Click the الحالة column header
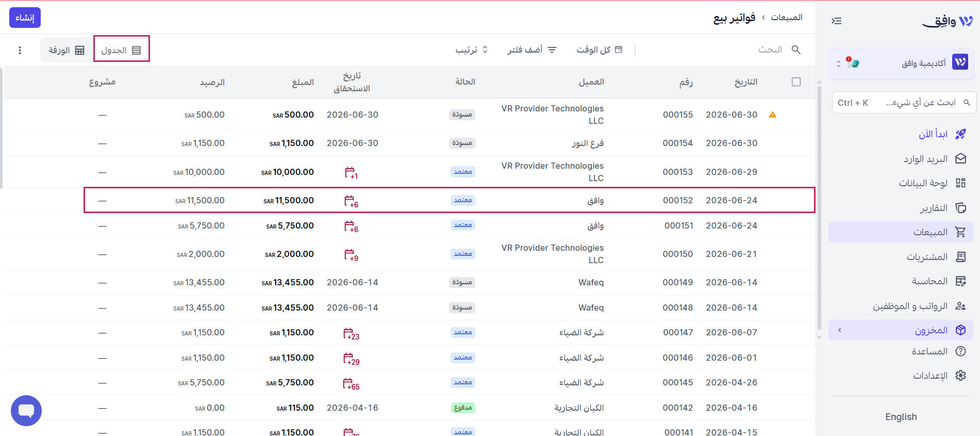The image size is (980, 436). tap(465, 82)
